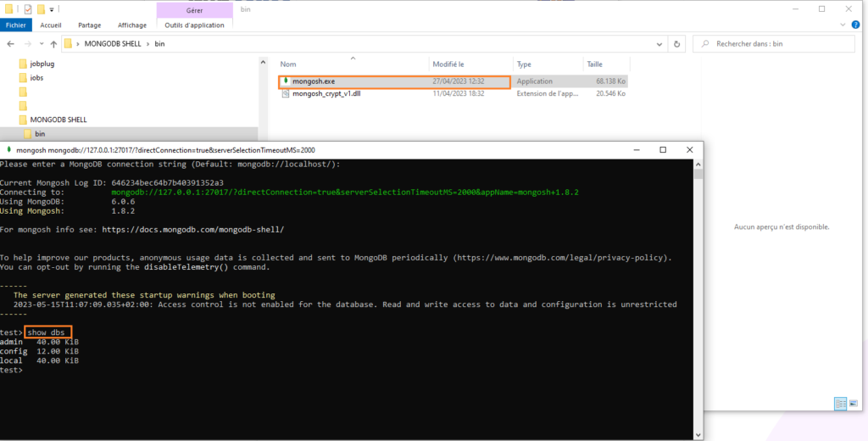Maximize the Explorer window

tap(821, 8)
